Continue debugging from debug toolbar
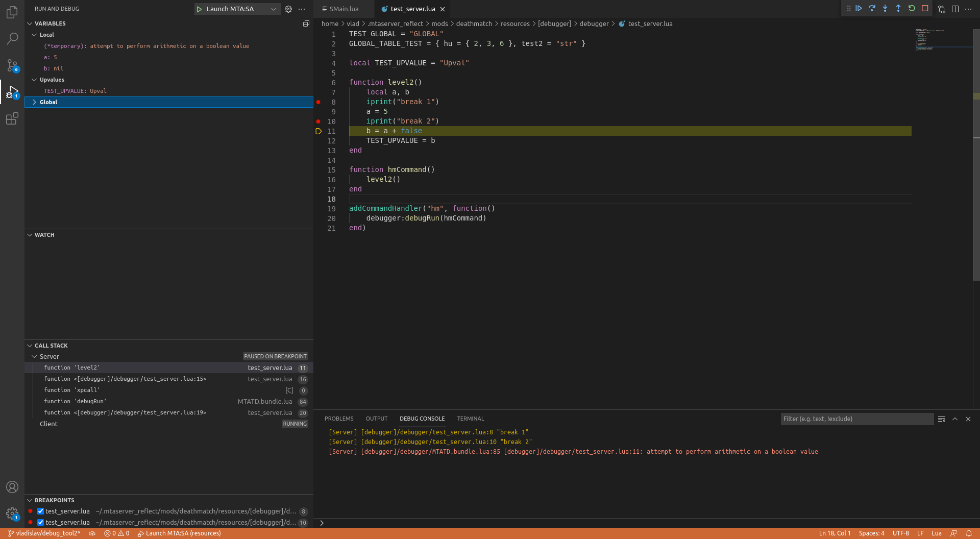The image size is (980, 539). pos(859,9)
